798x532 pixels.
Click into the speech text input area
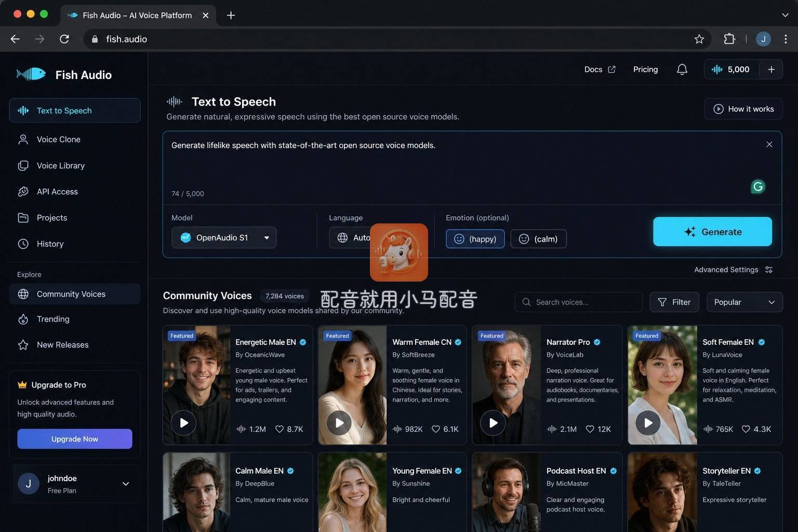[x=472, y=168]
